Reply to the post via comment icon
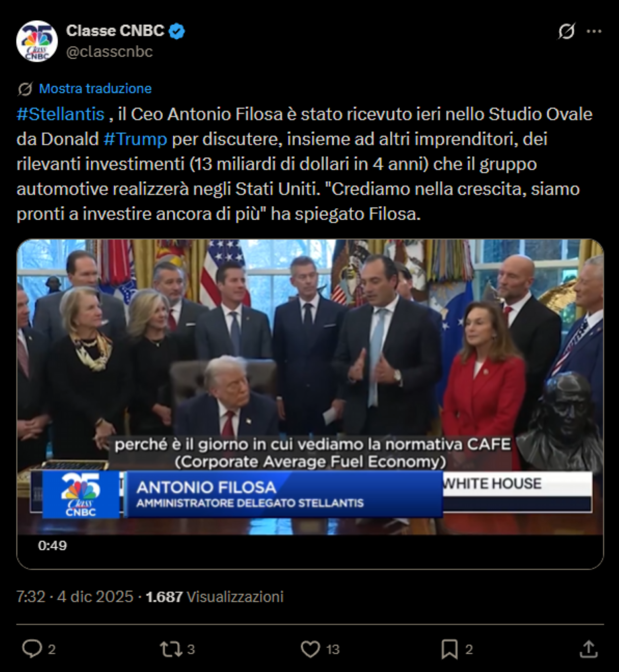The width and height of the screenshot is (619, 672). click(32, 649)
